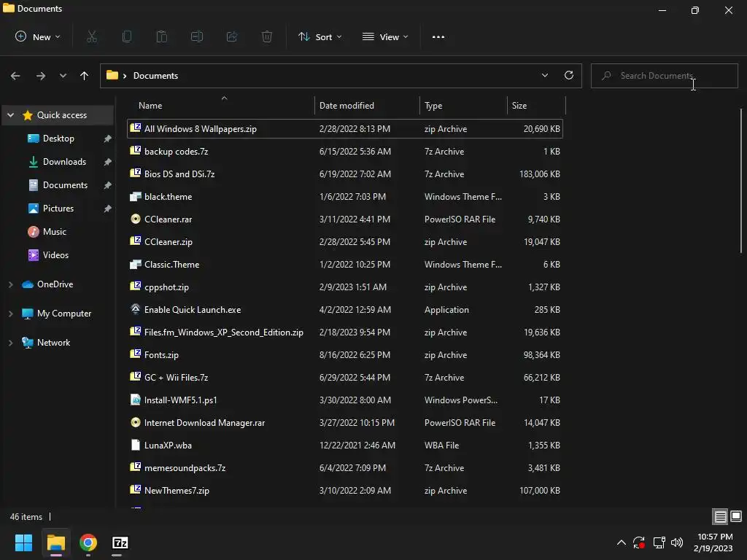747x560 pixels.
Task: Launch Google Chrome from the taskbar
Action: [88, 542]
